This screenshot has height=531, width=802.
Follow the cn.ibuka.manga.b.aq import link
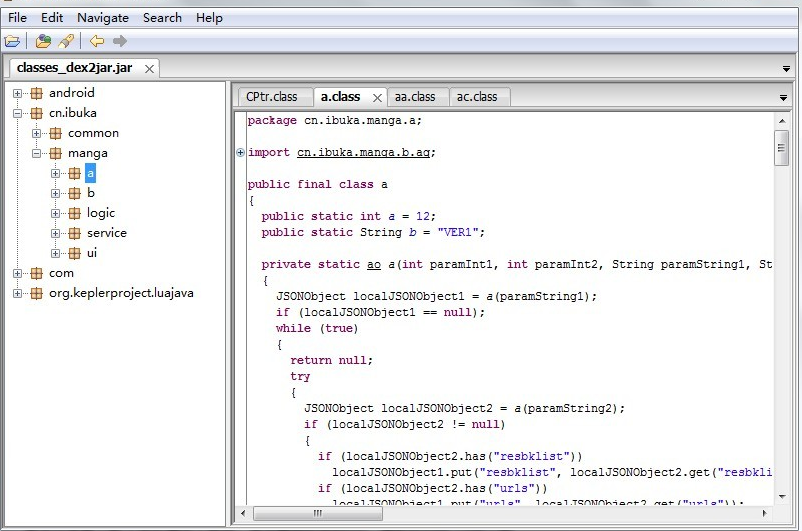365,152
